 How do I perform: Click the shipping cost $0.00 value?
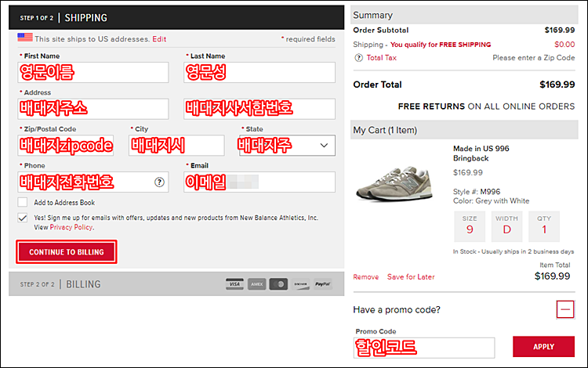564,45
